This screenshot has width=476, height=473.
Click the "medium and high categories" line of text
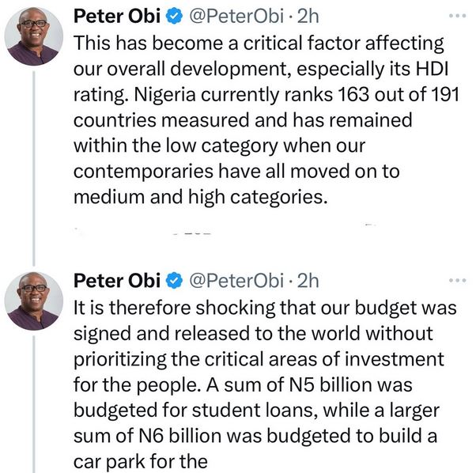tap(198, 197)
